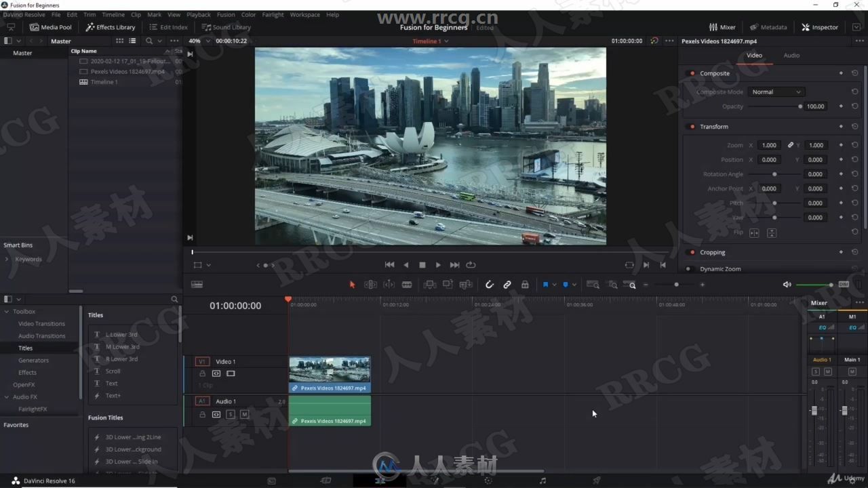The image size is (868, 488).
Task: Solo the Audio 1 track
Action: (231, 414)
